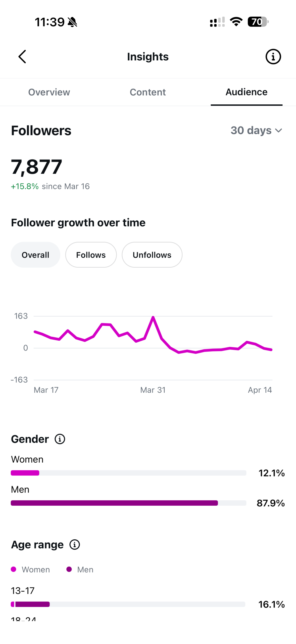Tap the cellular signal icon
Viewport: 296px width, 644px height.
(217, 22)
